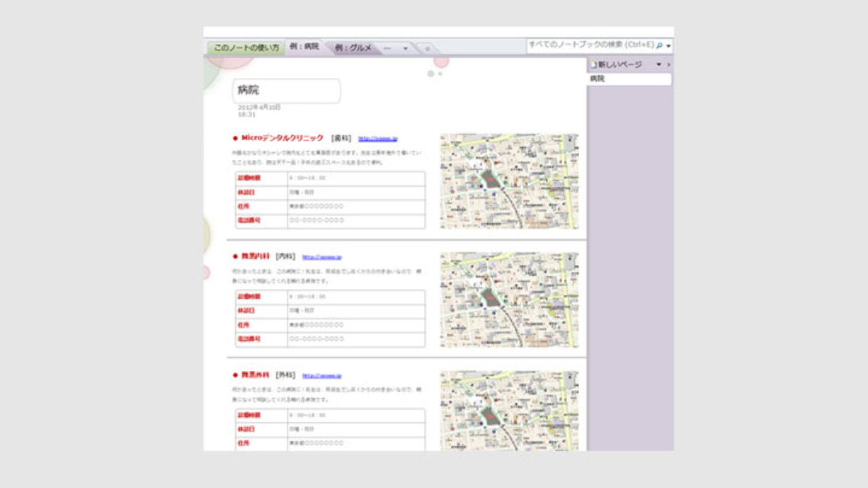Viewport: 868px width, 488px height.
Task: Click 休診日 cell in 舞黒外科 table
Action: 261,430
